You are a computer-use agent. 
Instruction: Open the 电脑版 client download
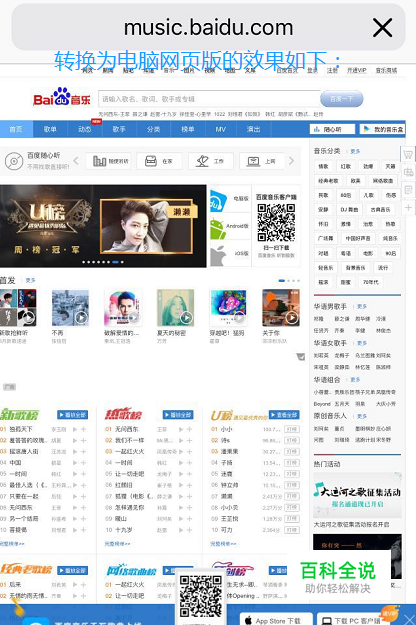point(230,199)
